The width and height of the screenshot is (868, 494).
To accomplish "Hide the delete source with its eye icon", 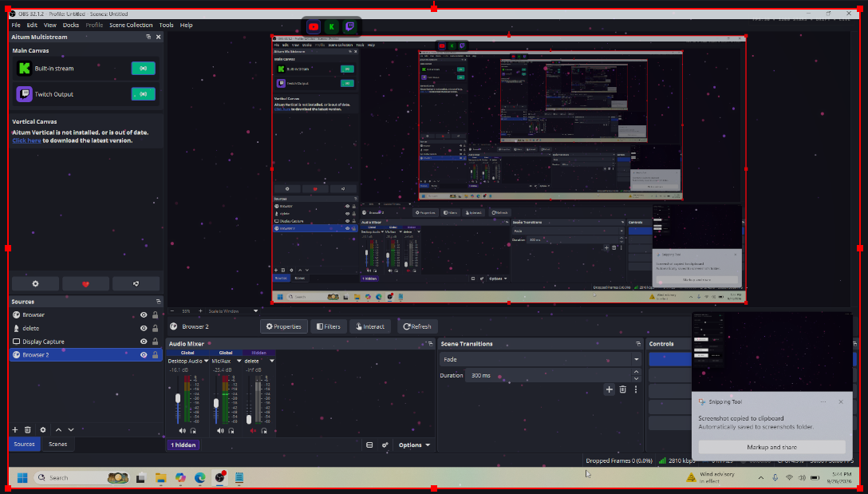I will pyautogui.click(x=144, y=328).
